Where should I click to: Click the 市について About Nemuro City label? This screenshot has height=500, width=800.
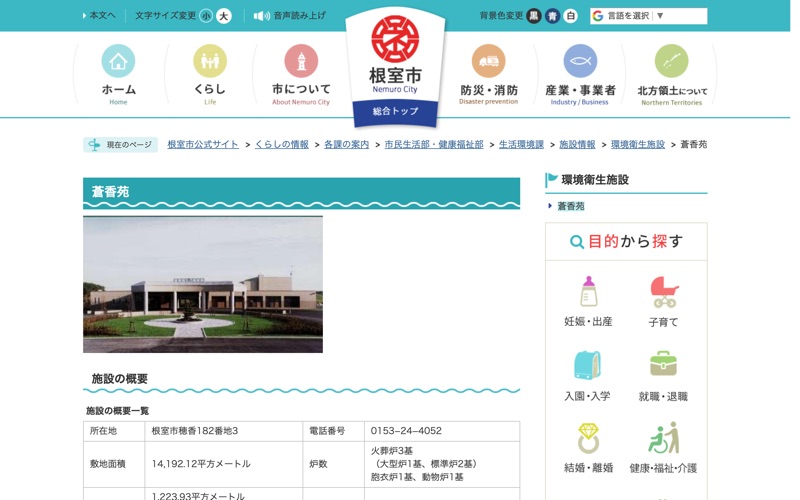coord(301,94)
